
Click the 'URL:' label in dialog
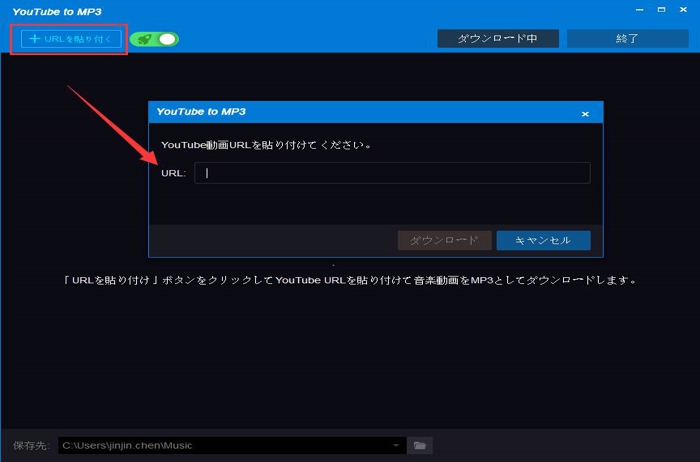(173, 173)
